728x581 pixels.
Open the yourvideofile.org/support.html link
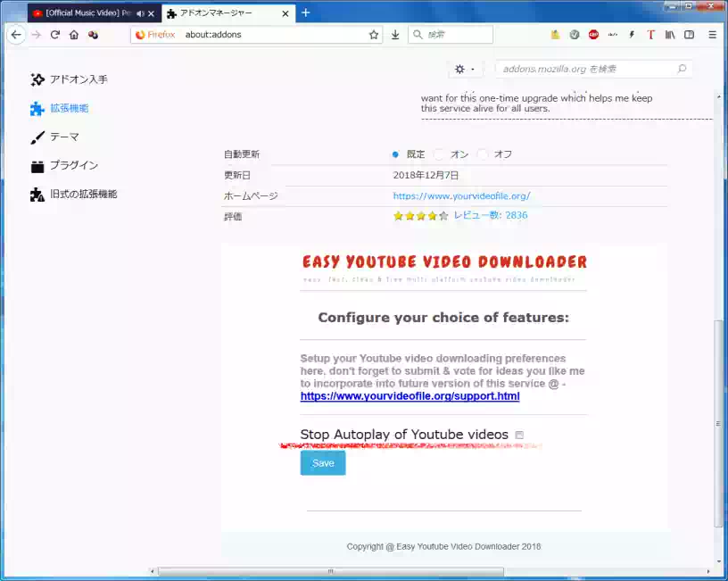coord(410,396)
